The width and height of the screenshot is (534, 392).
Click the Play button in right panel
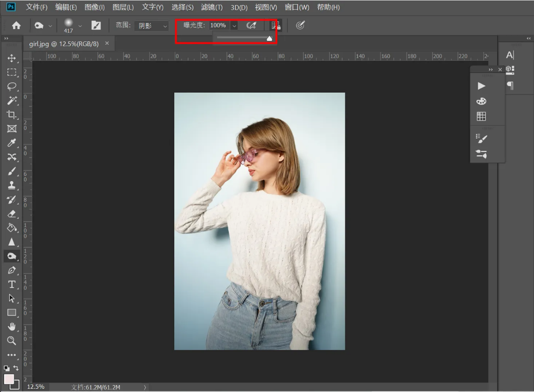coord(481,86)
